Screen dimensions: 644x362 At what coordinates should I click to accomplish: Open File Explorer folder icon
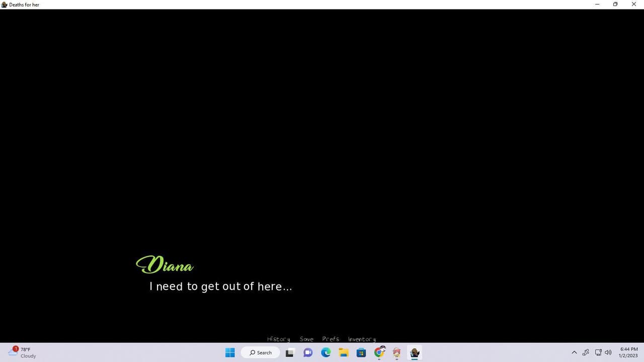343,352
